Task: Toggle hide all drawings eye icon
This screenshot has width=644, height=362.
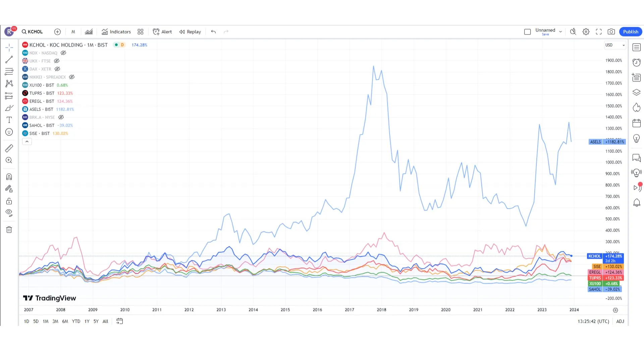Action: point(9,213)
